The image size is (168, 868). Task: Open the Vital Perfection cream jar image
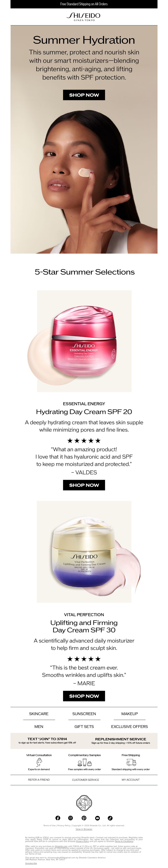coord(84,552)
